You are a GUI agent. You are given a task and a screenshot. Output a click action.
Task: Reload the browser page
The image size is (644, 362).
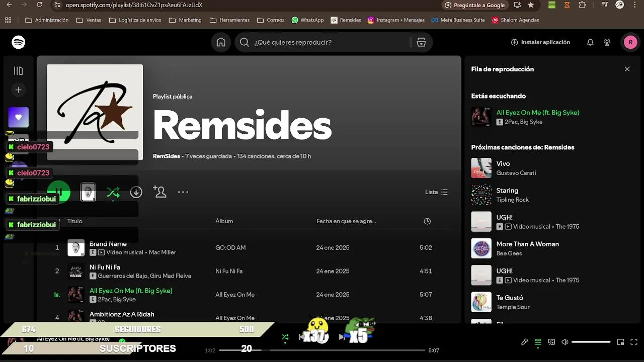40,5
